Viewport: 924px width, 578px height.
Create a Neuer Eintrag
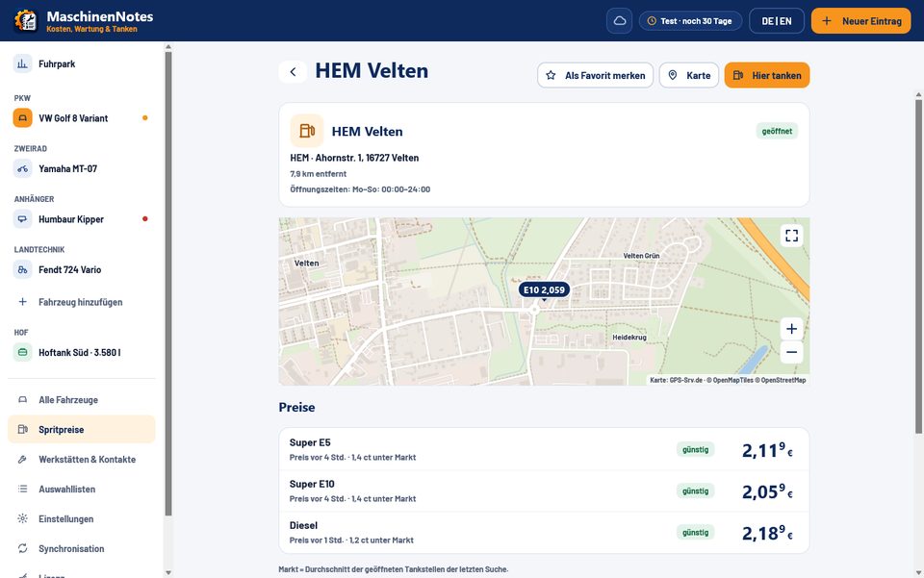coord(860,21)
